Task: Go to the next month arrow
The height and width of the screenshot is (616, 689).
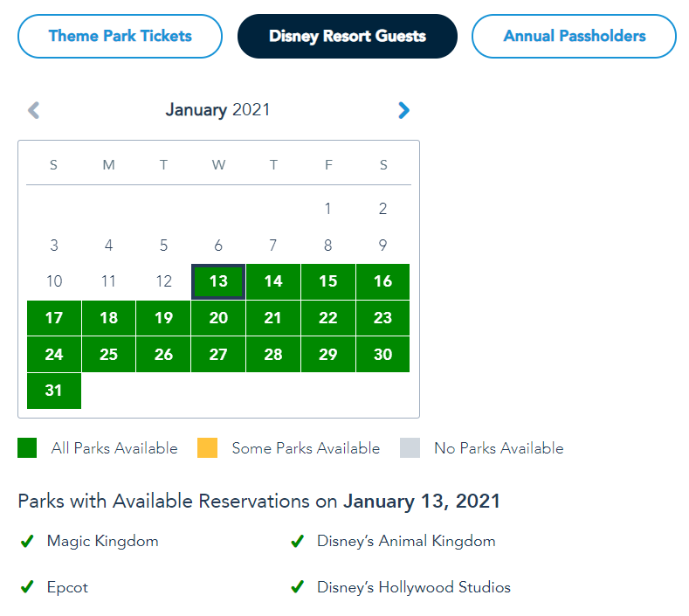Action: tap(403, 110)
